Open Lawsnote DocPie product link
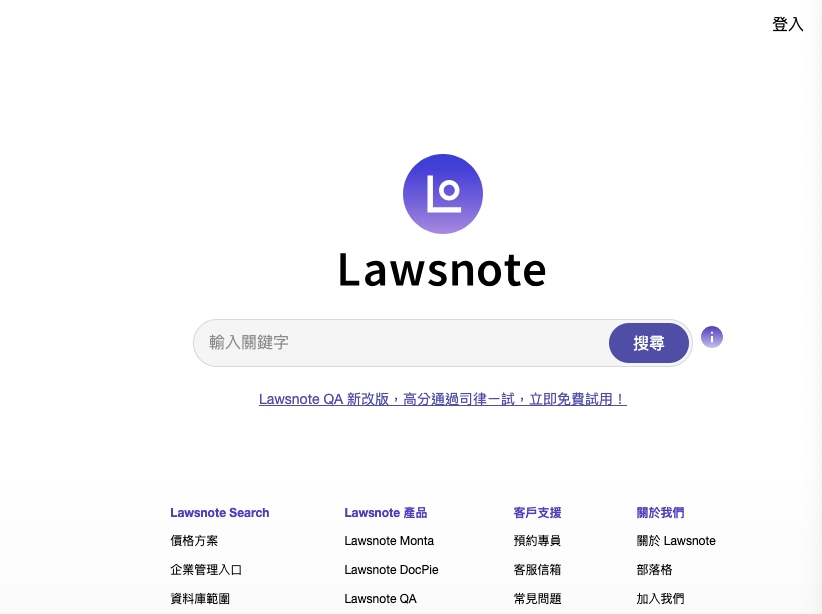Screen dimensions: 822x614 coord(391,569)
